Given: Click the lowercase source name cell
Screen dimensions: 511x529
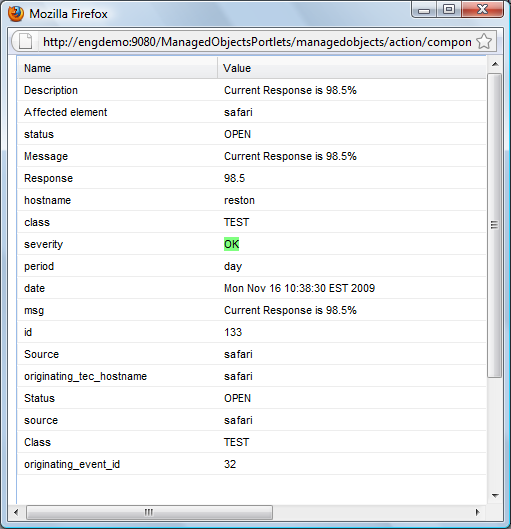Looking at the screenshot, I should pyautogui.click(x=41, y=420).
